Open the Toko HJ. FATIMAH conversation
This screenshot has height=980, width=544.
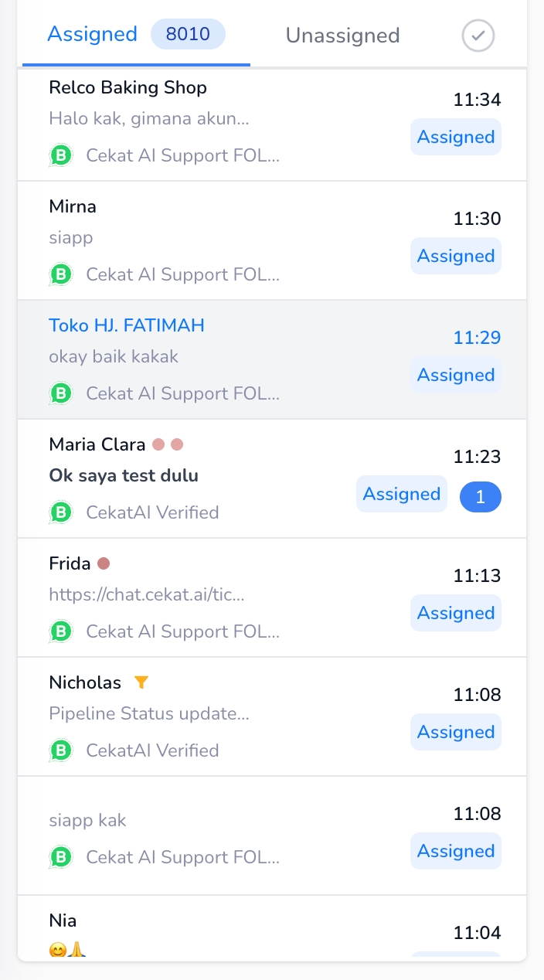click(127, 325)
